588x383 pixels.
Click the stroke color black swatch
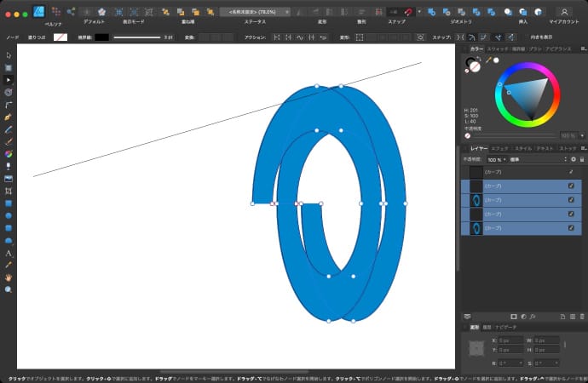pos(101,37)
